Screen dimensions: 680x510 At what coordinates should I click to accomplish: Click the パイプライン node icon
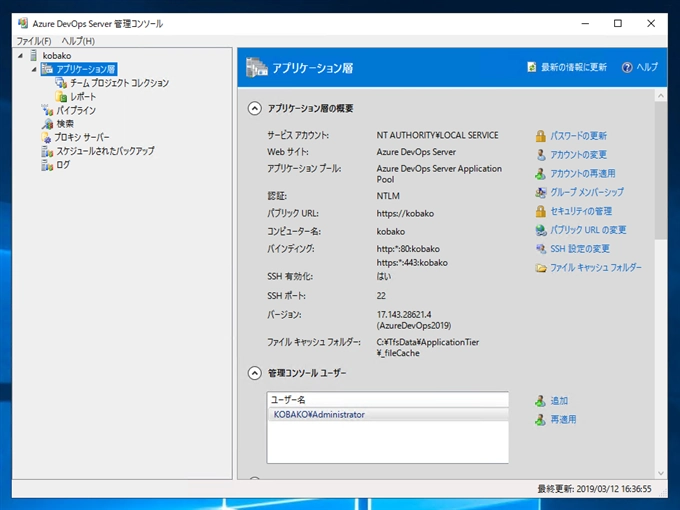point(47,110)
